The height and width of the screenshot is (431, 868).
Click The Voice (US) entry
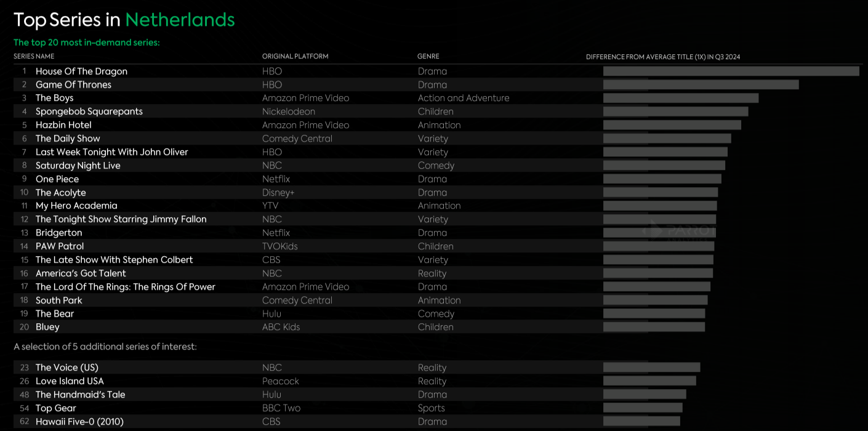point(67,368)
